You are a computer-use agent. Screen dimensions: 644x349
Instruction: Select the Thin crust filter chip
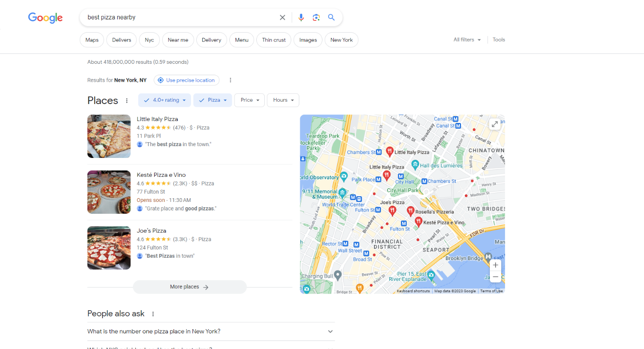click(274, 40)
